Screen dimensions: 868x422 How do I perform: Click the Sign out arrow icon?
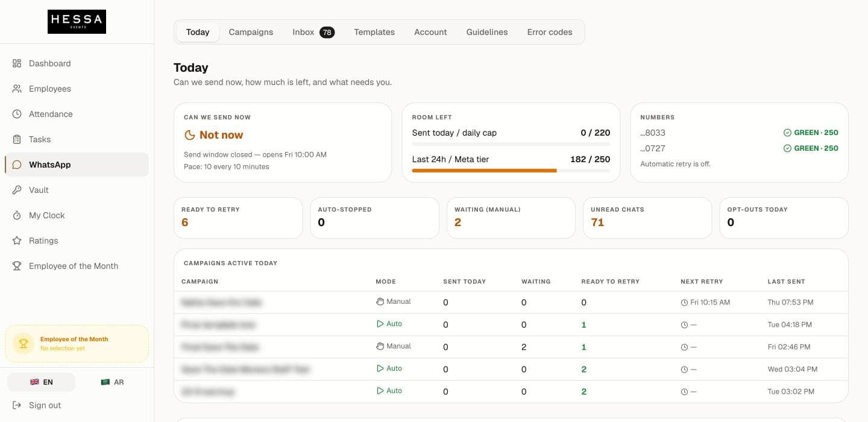(17, 405)
